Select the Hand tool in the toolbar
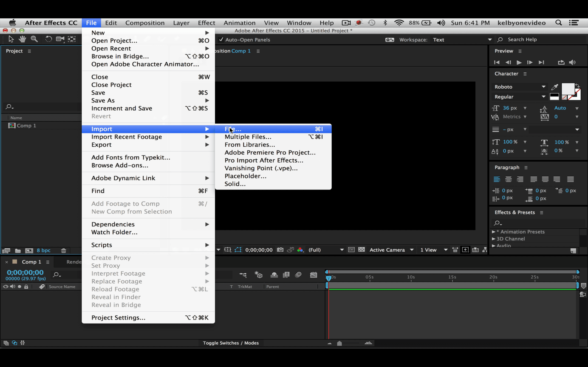588x367 pixels. [x=22, y=39]
